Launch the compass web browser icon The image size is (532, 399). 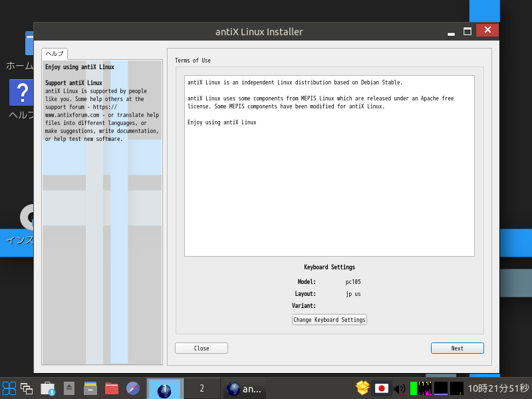click(132, 388)
